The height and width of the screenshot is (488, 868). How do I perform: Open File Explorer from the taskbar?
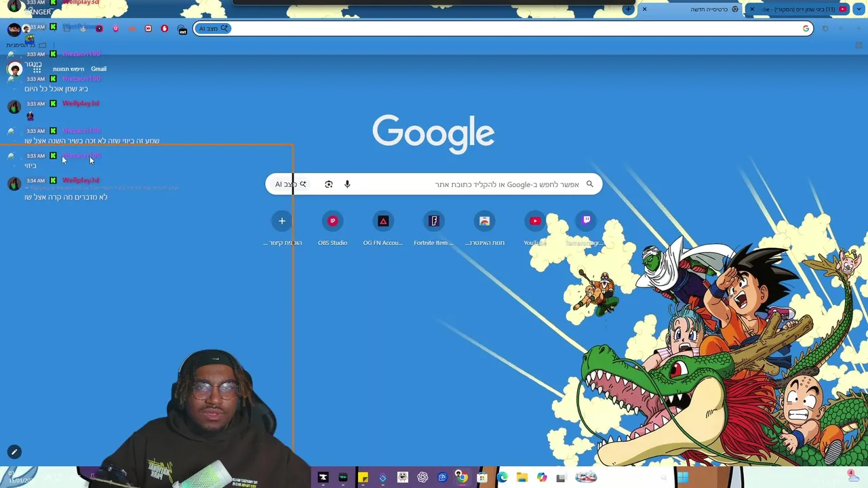click(522, 477)
